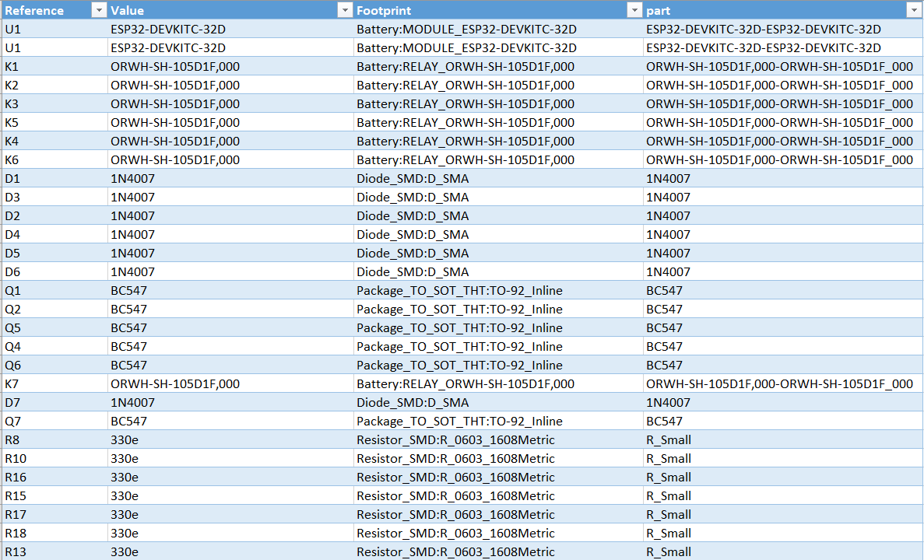Select the relay footprint cell in row K2
This screenshot has height=560, width=924.
pyautogui.click(x=498, y=86)
